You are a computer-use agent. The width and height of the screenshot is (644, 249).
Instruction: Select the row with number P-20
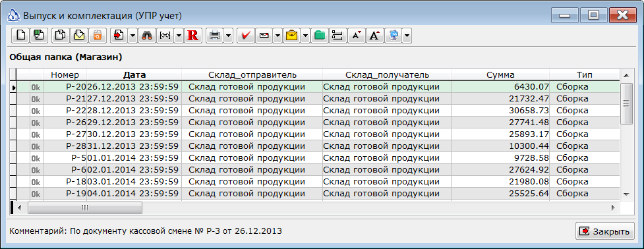pyautogui.click(x=318, y=86)
